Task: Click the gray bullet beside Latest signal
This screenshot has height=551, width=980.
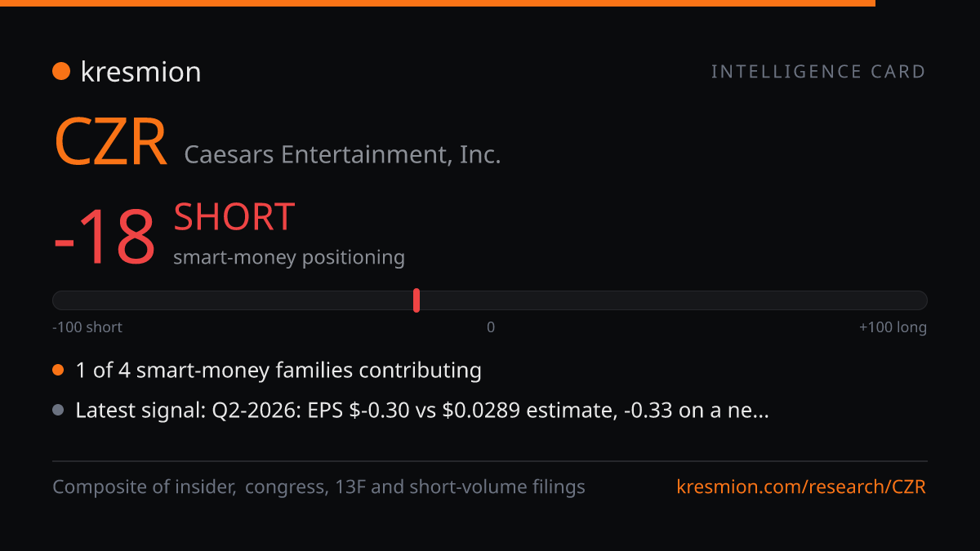Action: click(x=58, y=411)
